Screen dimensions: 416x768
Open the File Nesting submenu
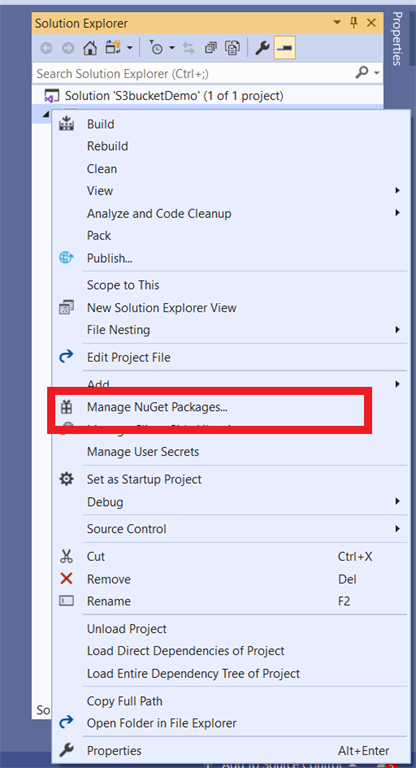[x=119, y=330]
